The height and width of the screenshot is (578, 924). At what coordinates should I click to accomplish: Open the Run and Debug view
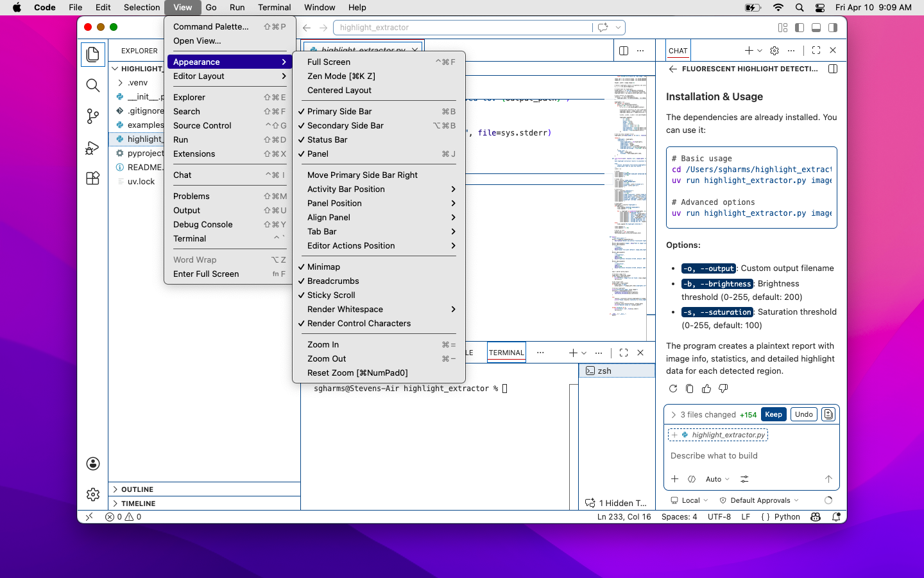92,147
